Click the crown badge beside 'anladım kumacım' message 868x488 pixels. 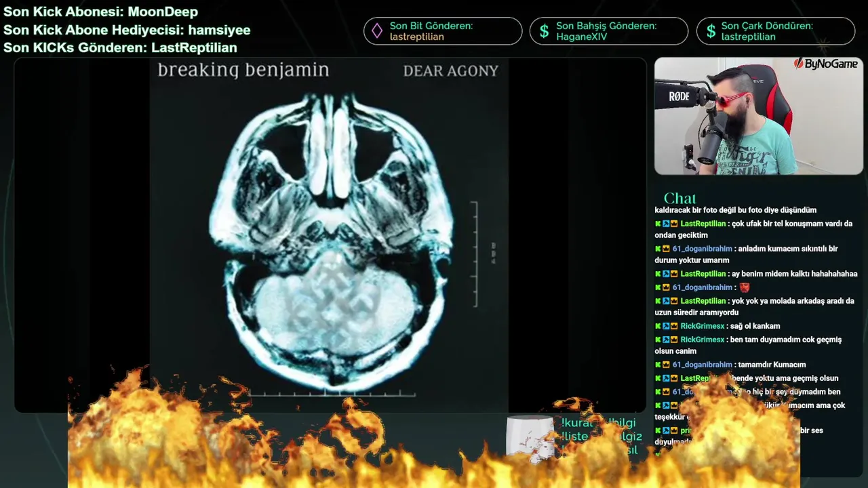coord(666,249)
